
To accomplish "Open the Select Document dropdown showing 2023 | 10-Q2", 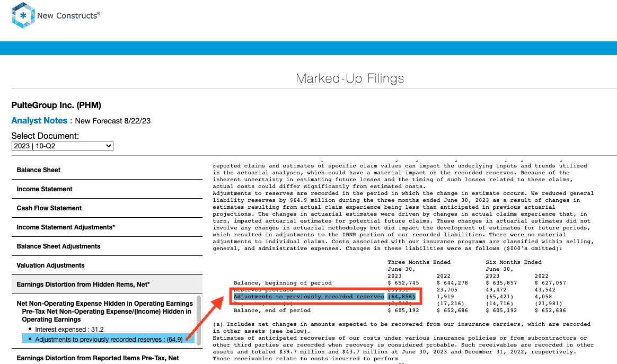I will pos(63,146).
